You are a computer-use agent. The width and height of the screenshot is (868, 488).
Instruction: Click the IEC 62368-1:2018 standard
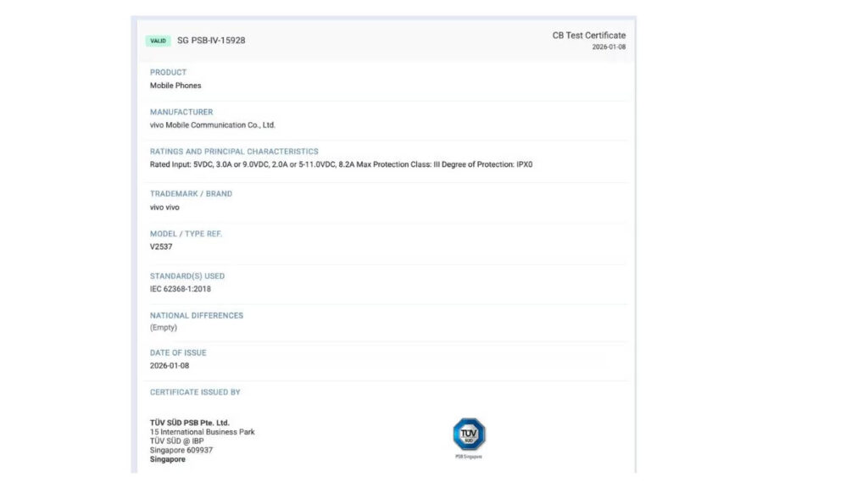(181, 289)
